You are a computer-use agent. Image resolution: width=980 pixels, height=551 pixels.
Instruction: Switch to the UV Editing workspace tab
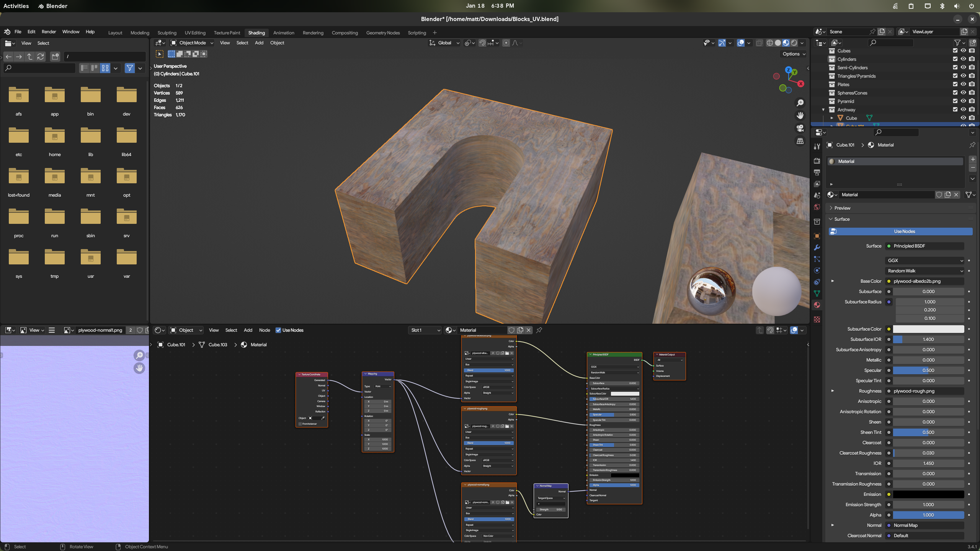(195, 33)
